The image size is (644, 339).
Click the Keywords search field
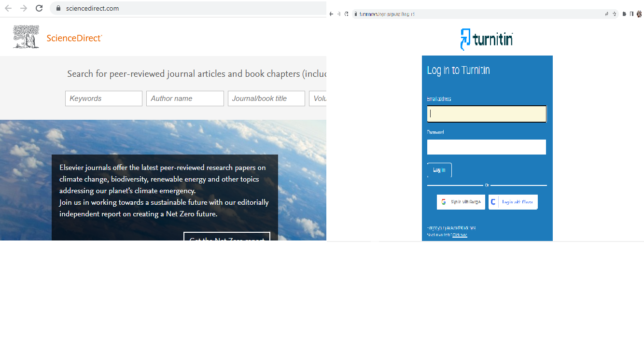coord(104,99)
